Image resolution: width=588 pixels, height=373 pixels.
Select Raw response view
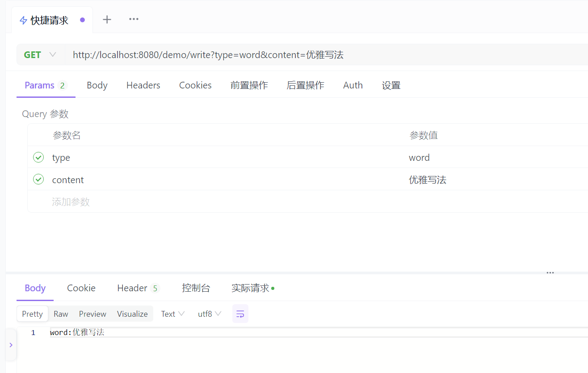(61, 314)
